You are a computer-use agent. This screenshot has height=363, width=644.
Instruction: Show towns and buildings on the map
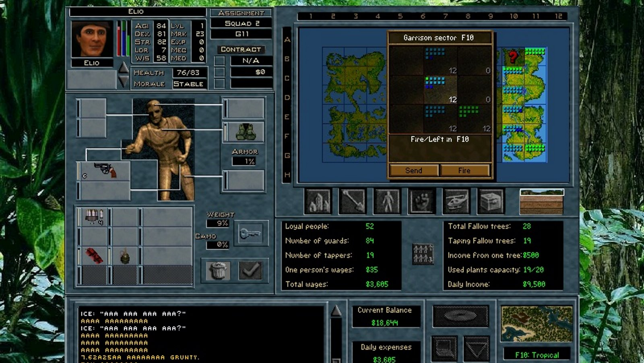click(x=318, y=201)
